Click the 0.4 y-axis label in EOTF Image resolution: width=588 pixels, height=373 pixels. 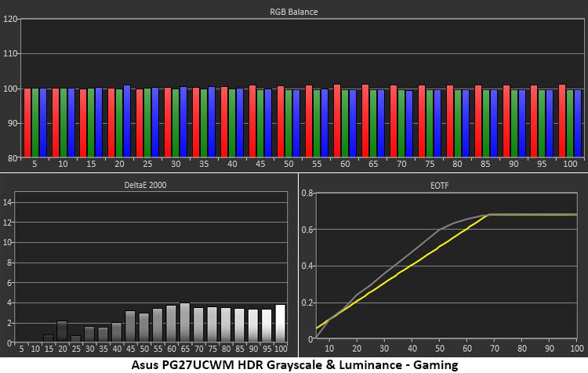[307, 266]
